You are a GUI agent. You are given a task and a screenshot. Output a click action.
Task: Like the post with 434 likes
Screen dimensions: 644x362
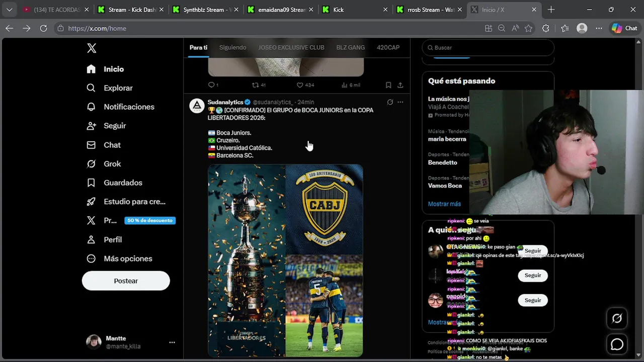pyautogui.click(x=304, y=85)
